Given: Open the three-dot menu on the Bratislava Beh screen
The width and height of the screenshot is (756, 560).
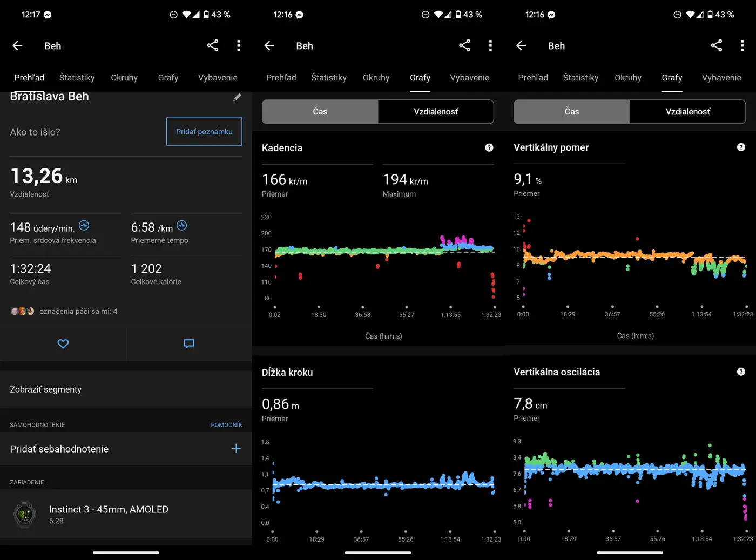Looking at the screenshot, I should tap(238, 46).
